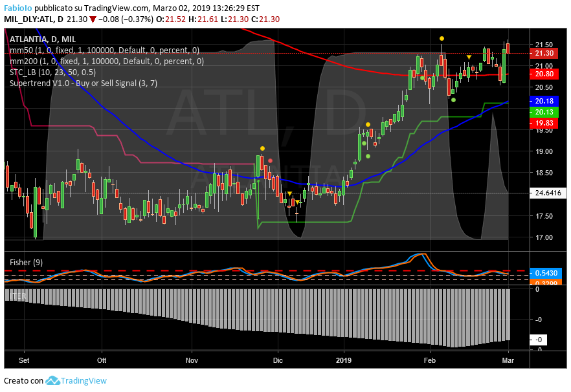Viewport: 571px width, 392px height.
Task: Click the STC_LB (10, 23, 50, 0.5) legend
Action: (x=53, y=72)
